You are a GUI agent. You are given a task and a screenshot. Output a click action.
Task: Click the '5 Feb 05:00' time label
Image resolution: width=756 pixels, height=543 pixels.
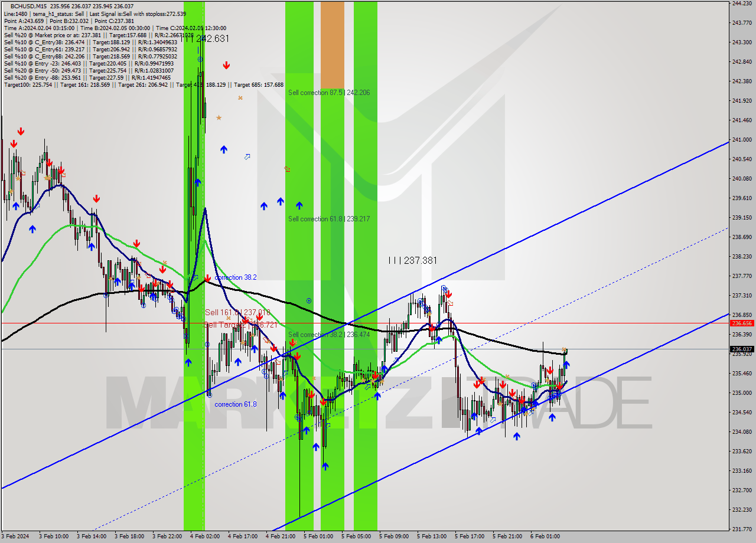pos(356,537)
